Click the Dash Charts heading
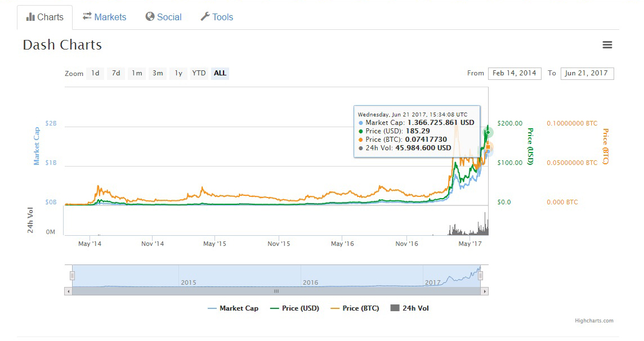The image size is (644, 341). click(x=62, y=44)
